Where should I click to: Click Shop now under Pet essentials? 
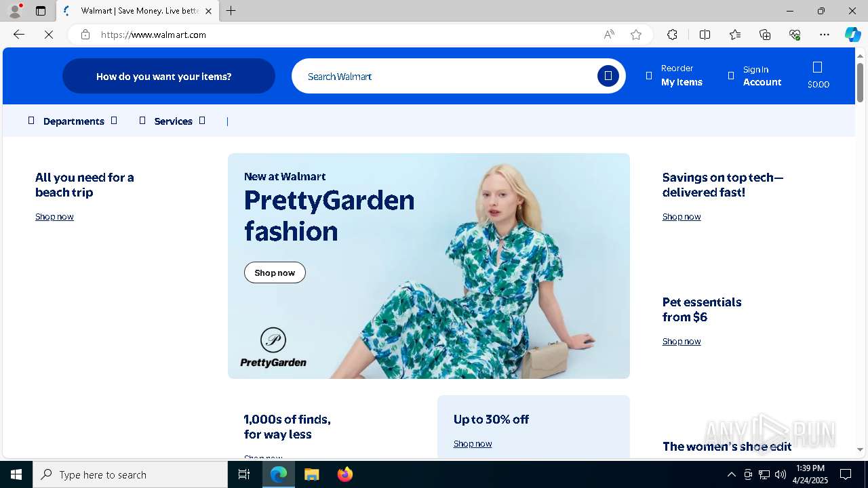click(682, 341)
